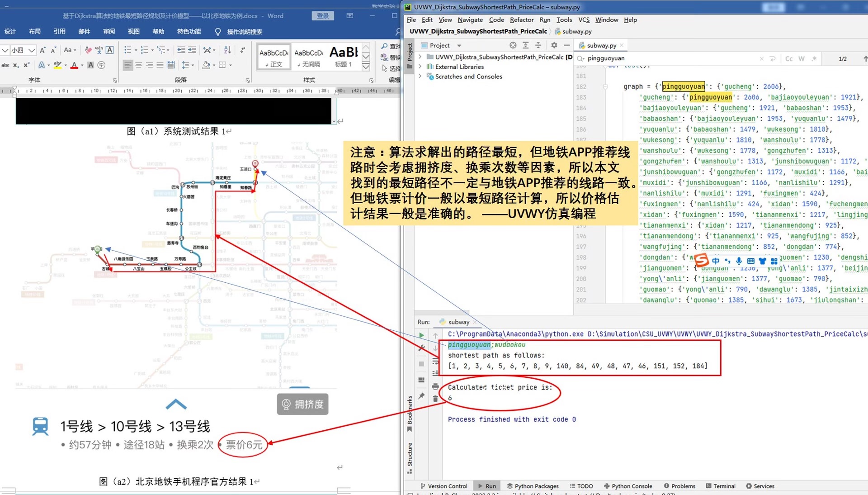Click the 登录 sign-in button in Word
Viewport: 868px width, 495px height.
tap(322, 16)
